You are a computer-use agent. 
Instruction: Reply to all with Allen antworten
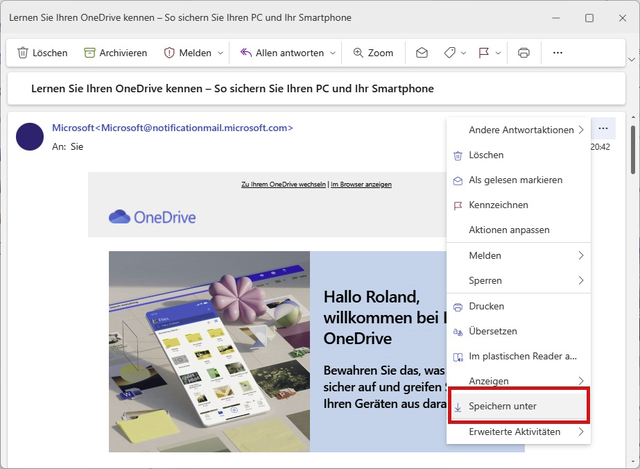point(282,53)
